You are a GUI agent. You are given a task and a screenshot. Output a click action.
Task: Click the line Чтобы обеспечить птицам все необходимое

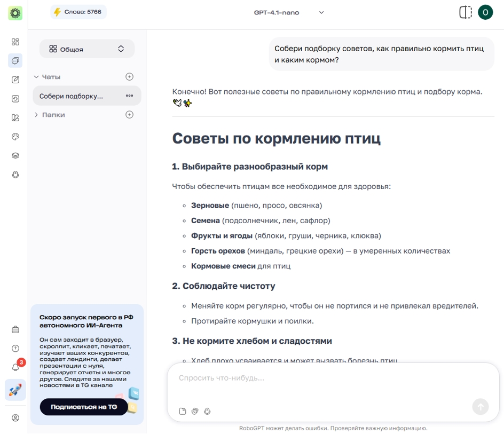tap(281, 186)
